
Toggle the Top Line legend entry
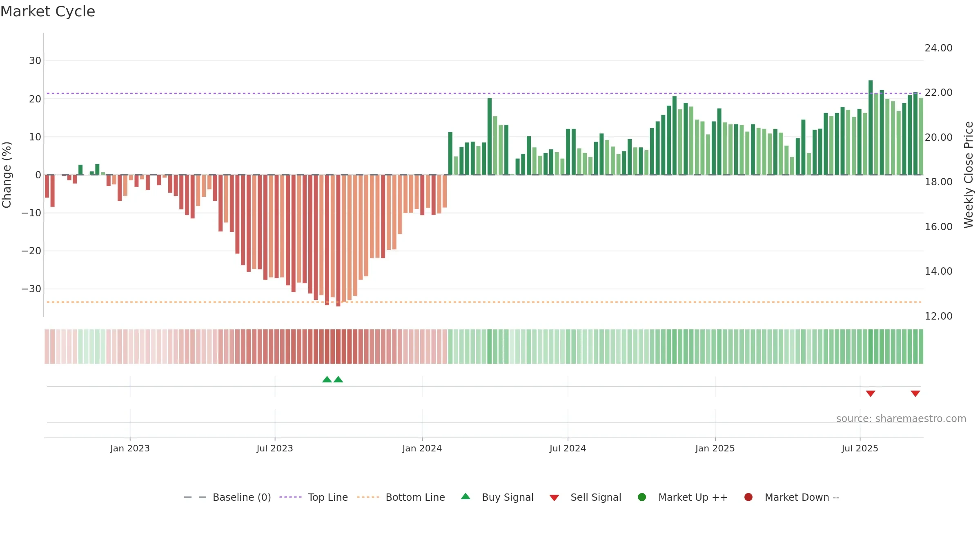(314, 497)
